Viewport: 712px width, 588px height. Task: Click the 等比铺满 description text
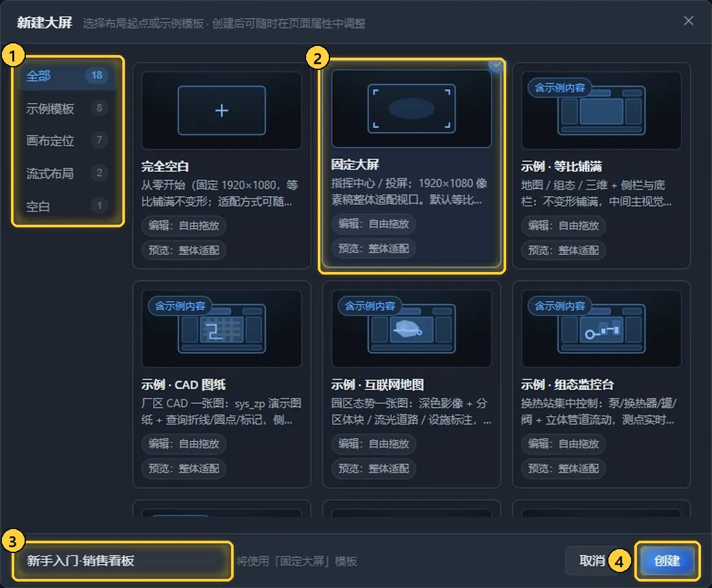(596, 193)
